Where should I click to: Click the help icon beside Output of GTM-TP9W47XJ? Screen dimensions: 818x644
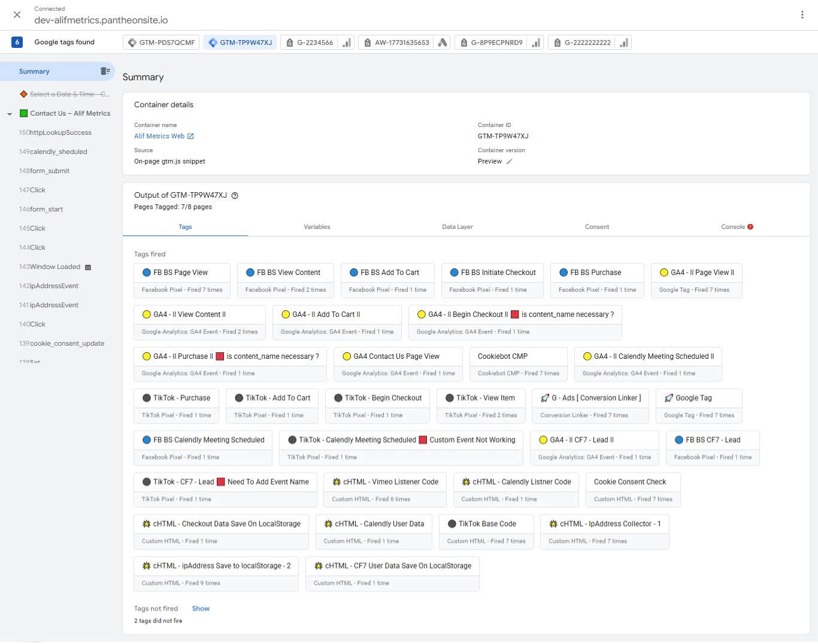tap(235, 195)
